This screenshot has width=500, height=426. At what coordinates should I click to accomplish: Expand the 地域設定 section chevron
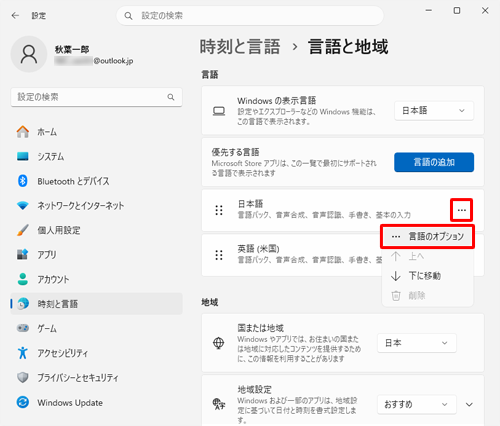(x=469, y=405)
